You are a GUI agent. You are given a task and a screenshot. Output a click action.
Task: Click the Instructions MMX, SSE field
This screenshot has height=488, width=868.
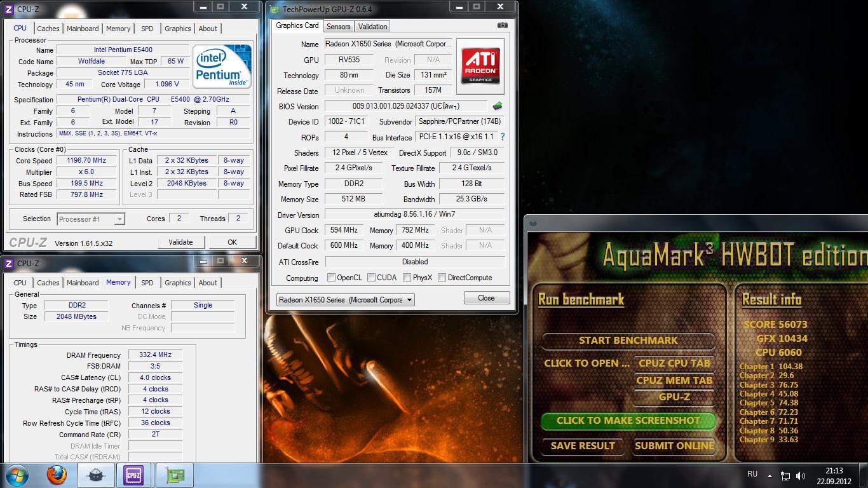point(153,133)
